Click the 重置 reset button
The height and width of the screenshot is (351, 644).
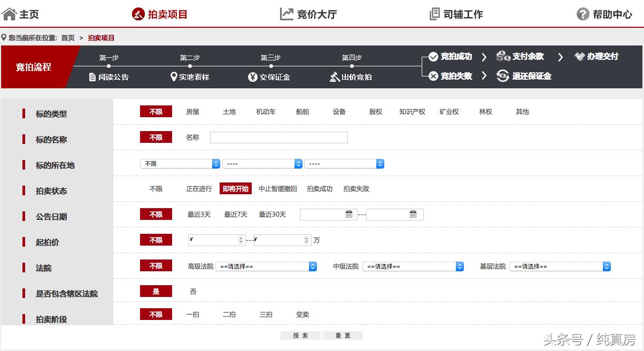coord(343,335)
